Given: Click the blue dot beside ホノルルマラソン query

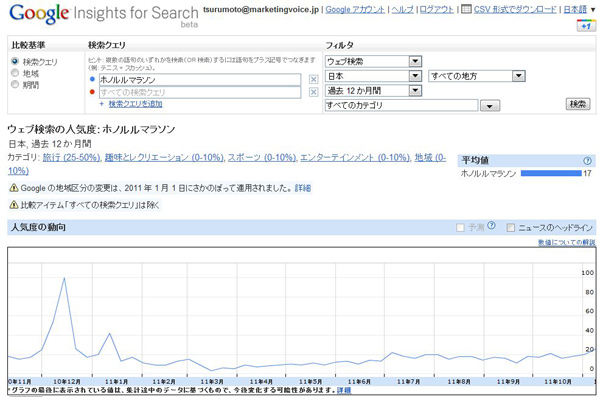Looking at the screenshot, I should (92, 79).
